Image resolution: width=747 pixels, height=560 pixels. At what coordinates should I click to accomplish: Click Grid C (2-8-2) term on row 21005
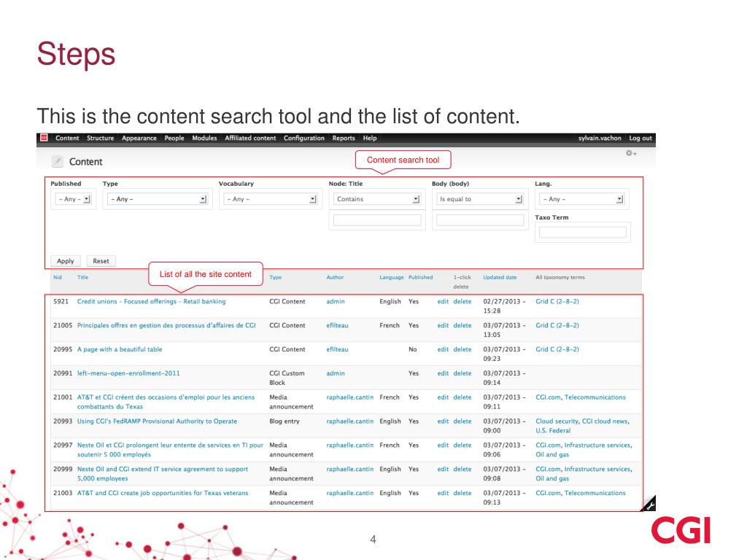[x=557, y=325]
